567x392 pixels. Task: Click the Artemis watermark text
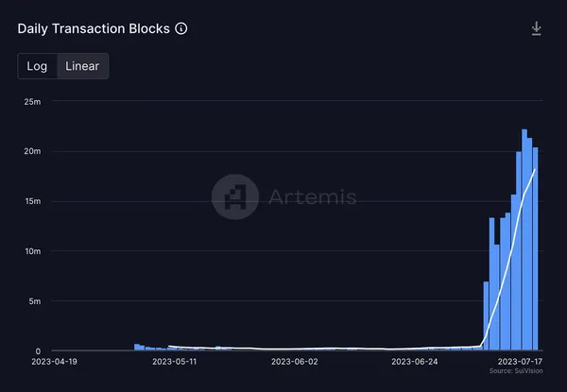(313, 196)
